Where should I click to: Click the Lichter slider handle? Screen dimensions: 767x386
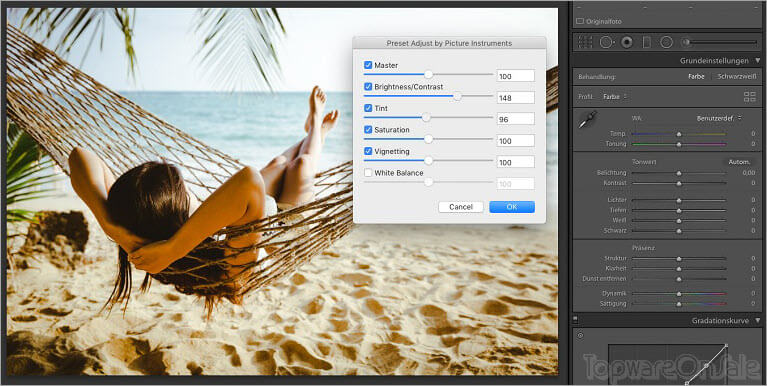(x=679, y=201)
